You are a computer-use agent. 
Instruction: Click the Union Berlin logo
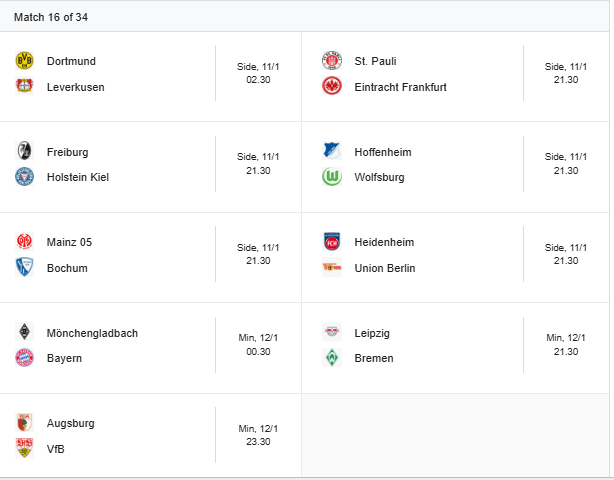tap(332, 267)
